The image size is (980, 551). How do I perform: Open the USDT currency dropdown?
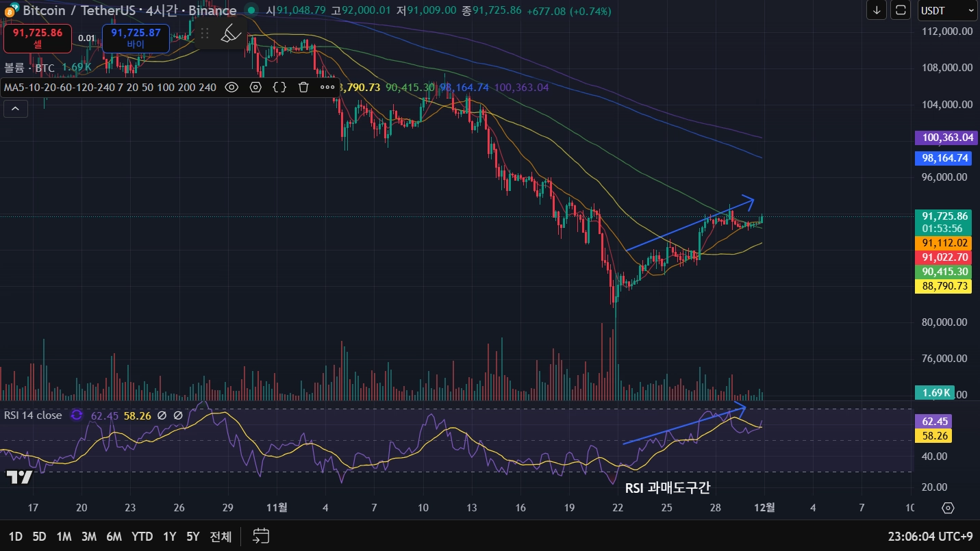[x=948, y=10]
